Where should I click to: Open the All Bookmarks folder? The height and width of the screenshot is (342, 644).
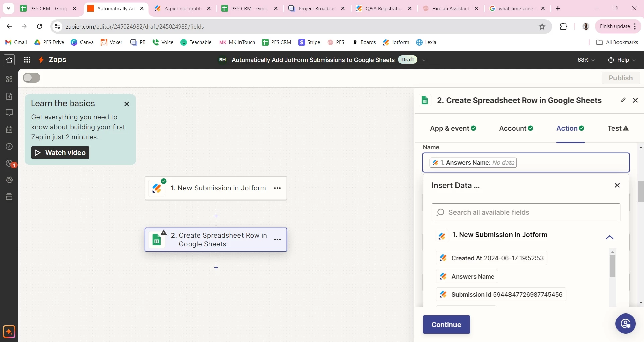pos(616,42)
